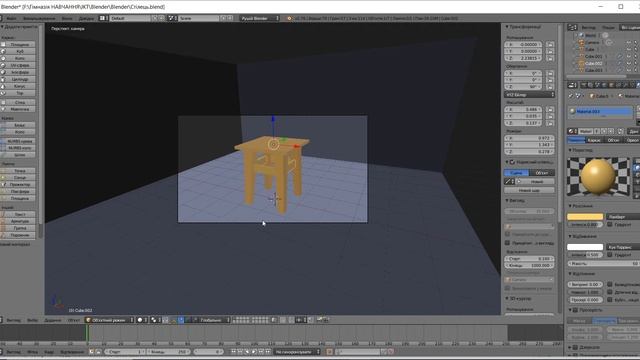Lock the Rotation Z value icon
The image size is (640, 360).
tap(550, 87)
